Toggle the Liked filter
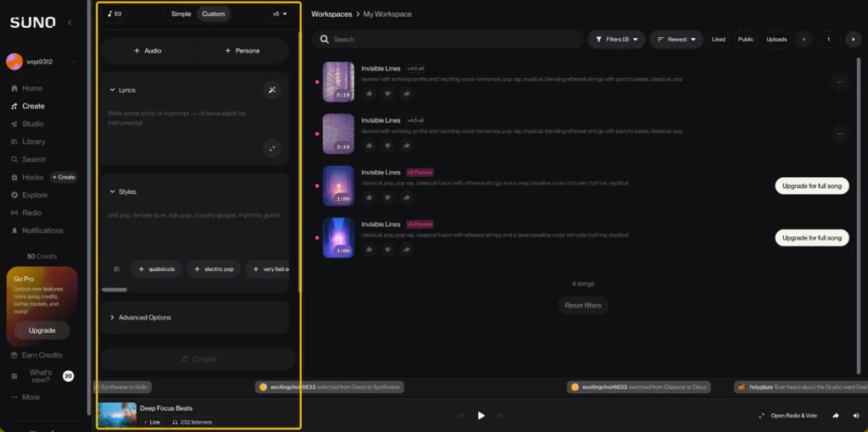 pos(719,39)
